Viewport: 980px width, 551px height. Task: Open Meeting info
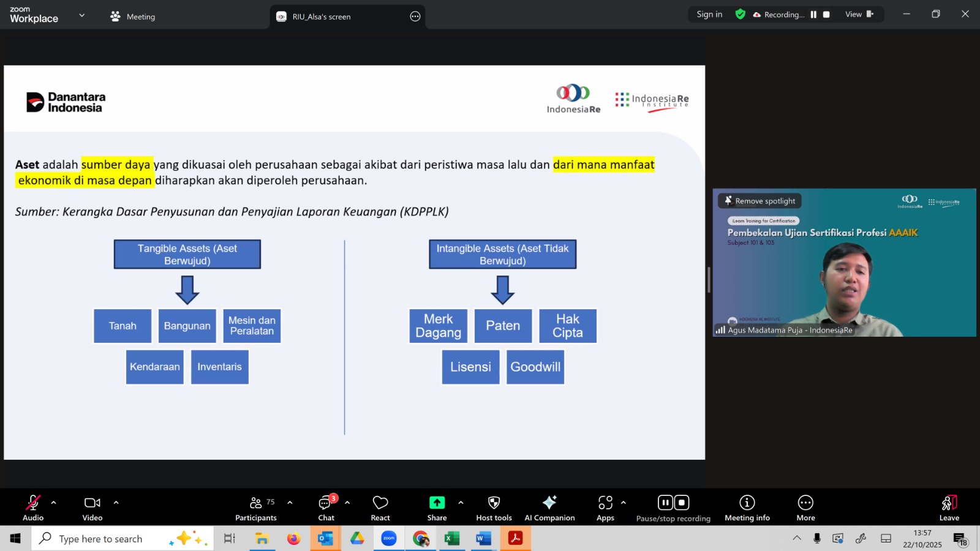coord(747,508)
